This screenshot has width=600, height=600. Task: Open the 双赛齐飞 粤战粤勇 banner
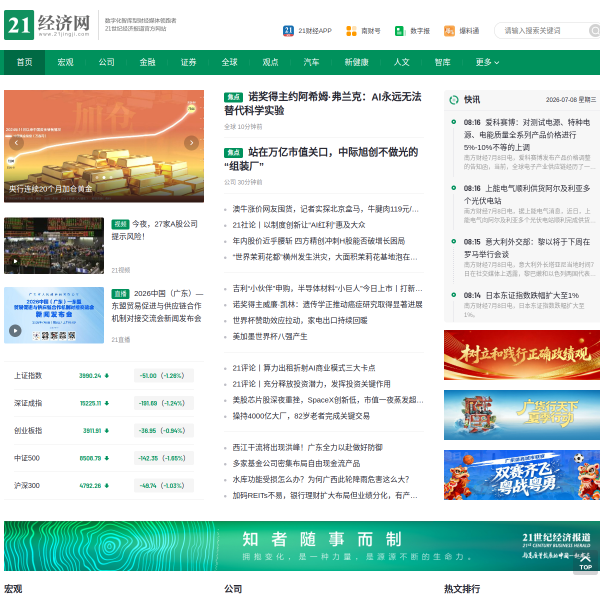click(522, 475)
